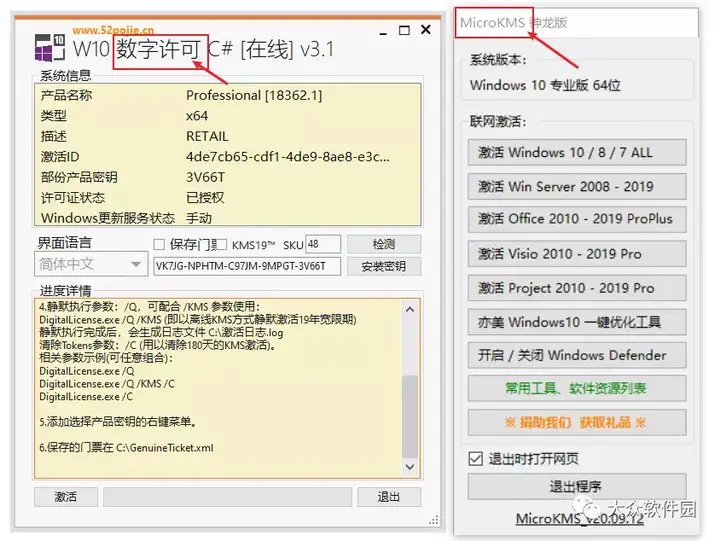Image resolution: width=720 pixels, height=541 pixels.
Task: Open the MicroKMS v20.09.12 link
Action: (x=579, y=518)
